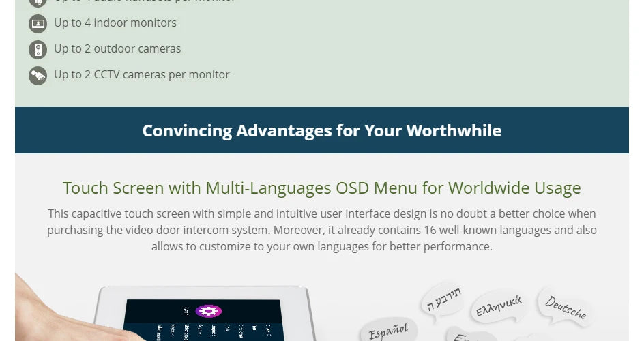Click "Up to 2 outdoor cameras" text

(x=117, y=48)
